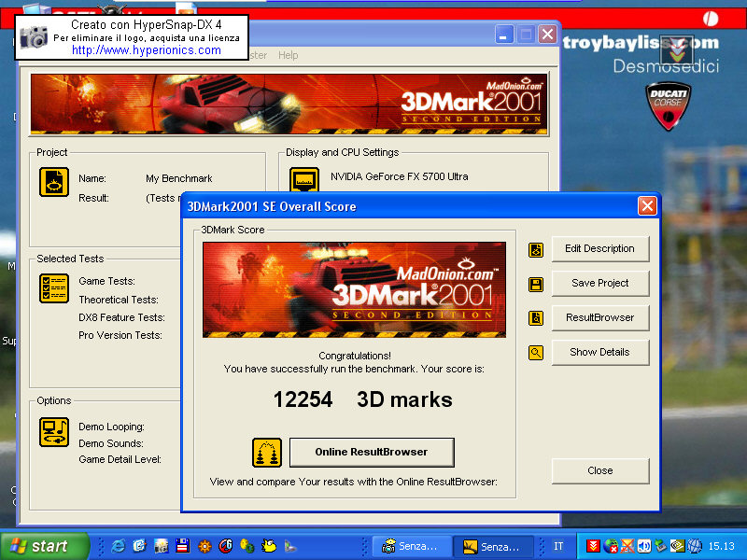Click the Selected Tests checklist icon
This screenshot has width=747, height=560.
point(54,288)
